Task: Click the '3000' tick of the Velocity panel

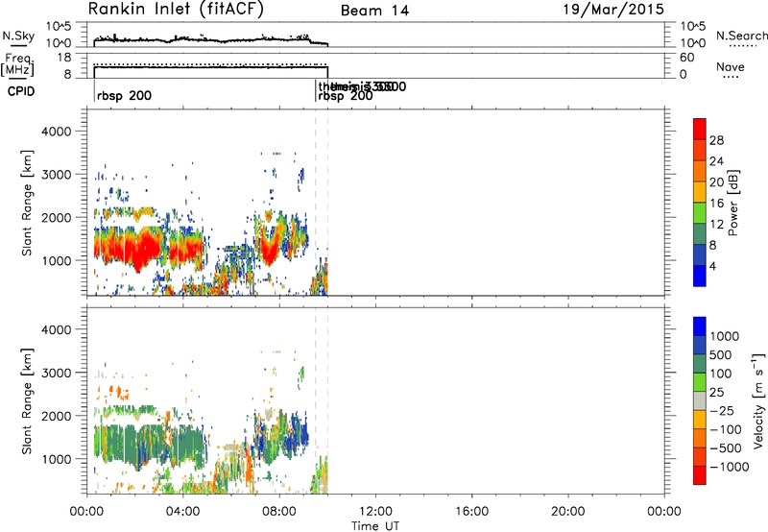Action: (x=57, y=373)
